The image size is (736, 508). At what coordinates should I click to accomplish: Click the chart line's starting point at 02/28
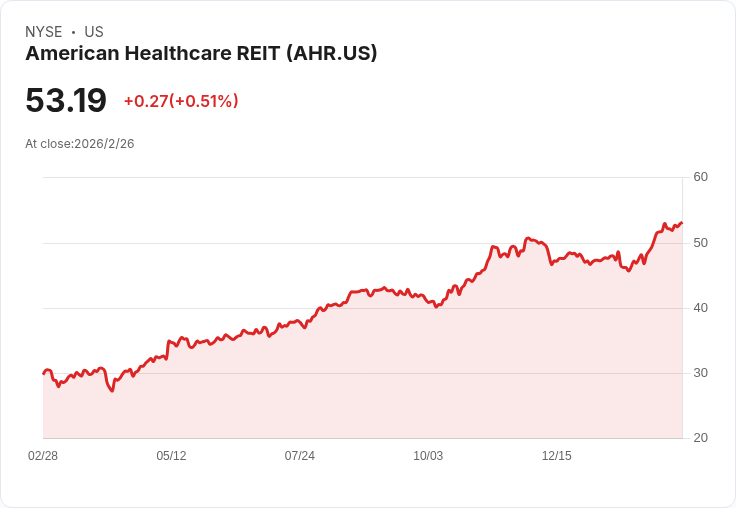44,374
